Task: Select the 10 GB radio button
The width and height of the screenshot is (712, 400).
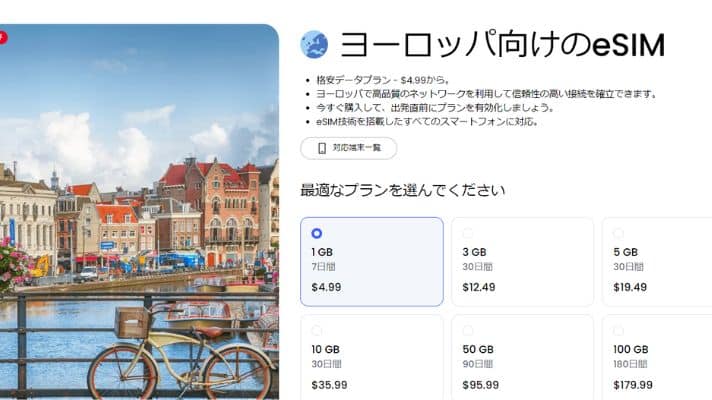Action: [317, 331]
